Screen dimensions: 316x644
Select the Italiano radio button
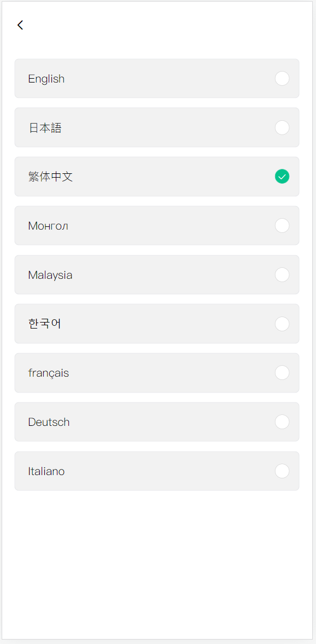tap(282, 471)
